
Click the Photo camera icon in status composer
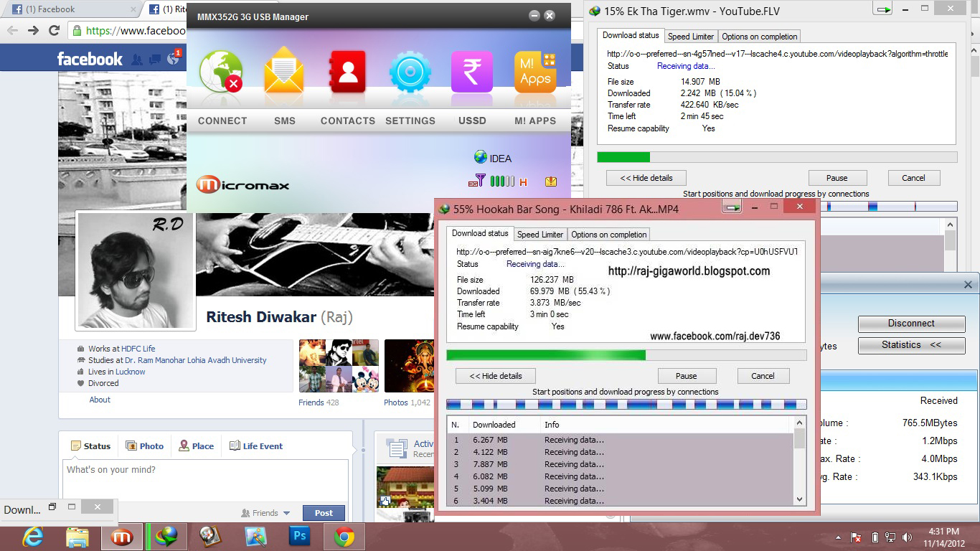[131, 446]
